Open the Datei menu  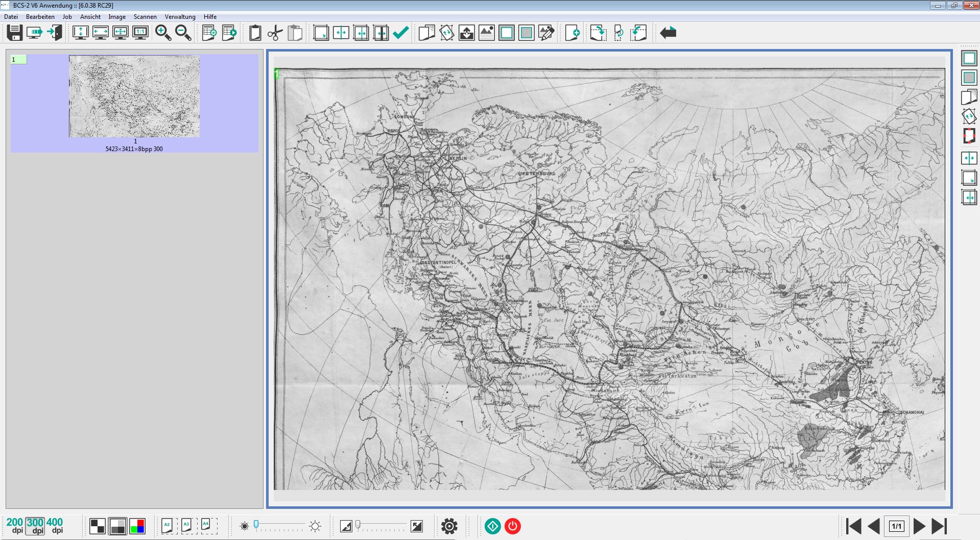(11, 17)
